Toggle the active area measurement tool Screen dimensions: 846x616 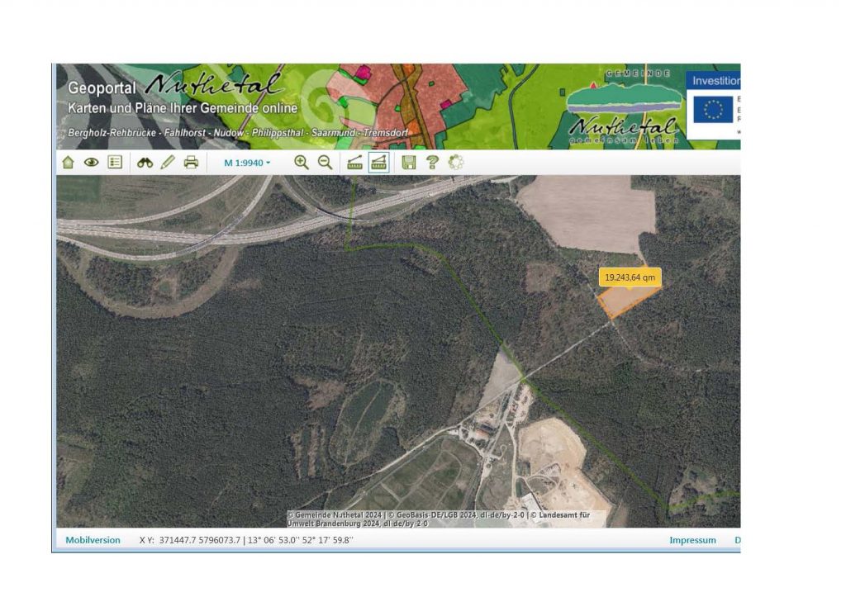click(x=379, y=163)
